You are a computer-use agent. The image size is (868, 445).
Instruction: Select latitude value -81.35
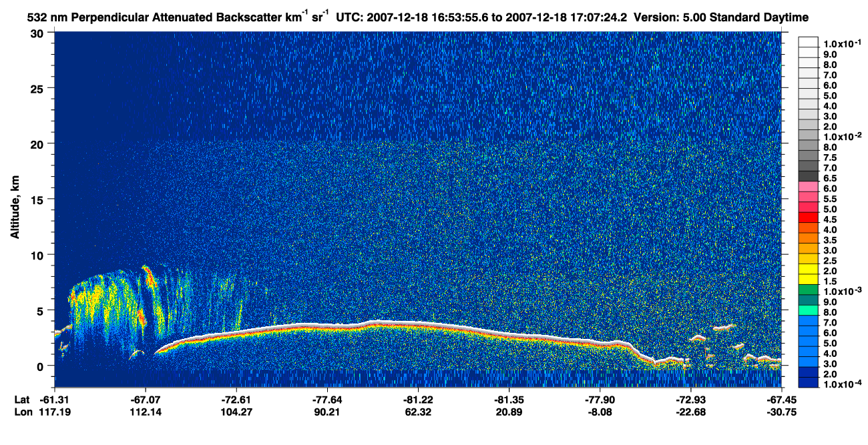(x=509, y=399)
